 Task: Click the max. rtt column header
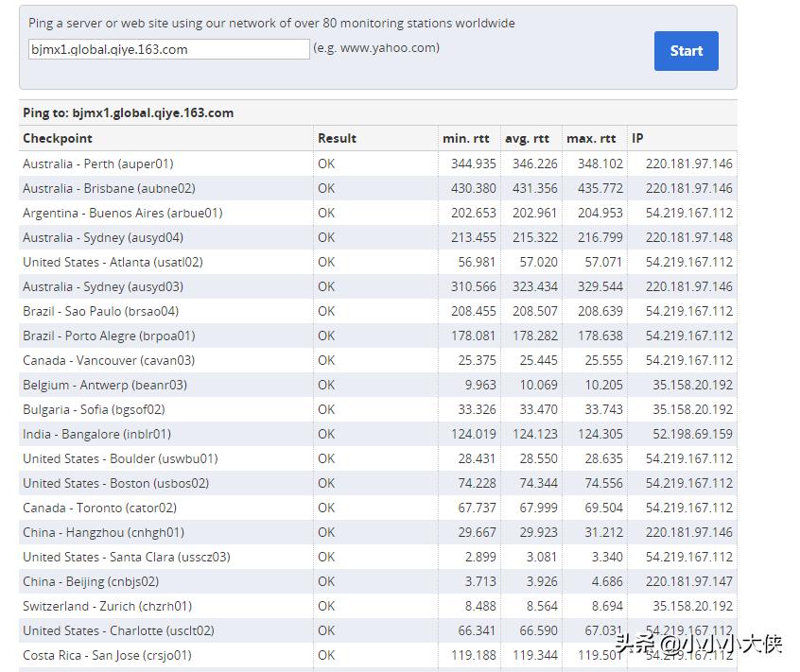click(x=591, y=138)
